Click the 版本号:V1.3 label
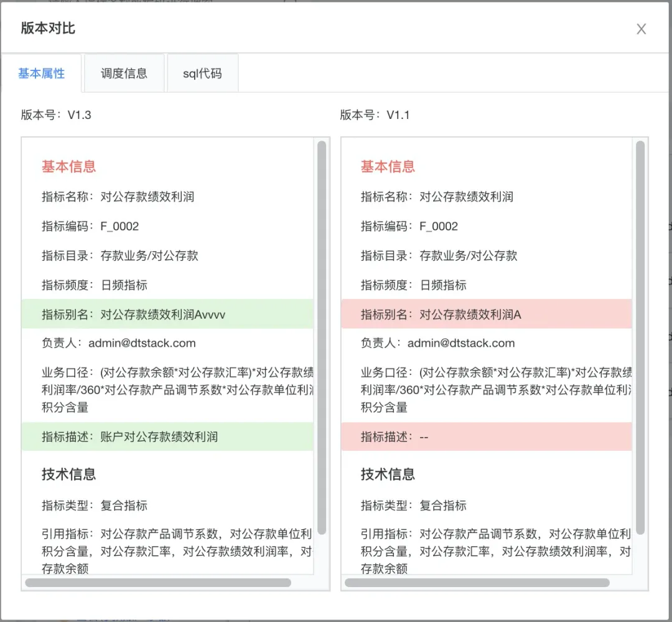The width and height of the screenshot is (672, 622). click(56, 115)
